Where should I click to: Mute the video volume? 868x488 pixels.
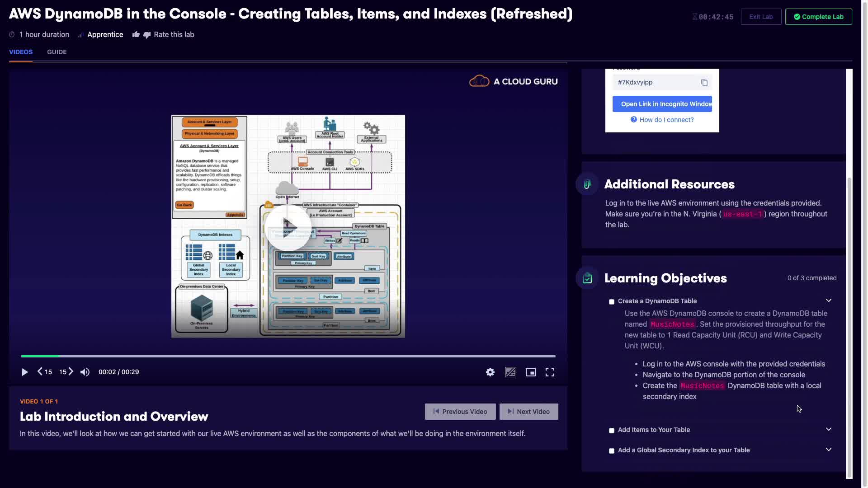pos(85,372)
